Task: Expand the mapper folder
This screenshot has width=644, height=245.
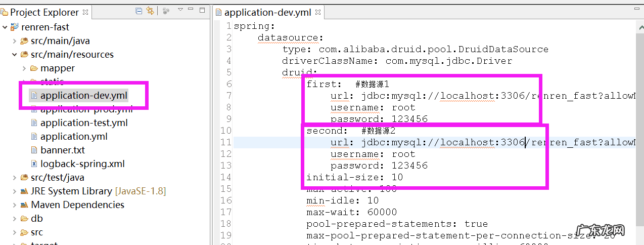Action: (24, 68)
